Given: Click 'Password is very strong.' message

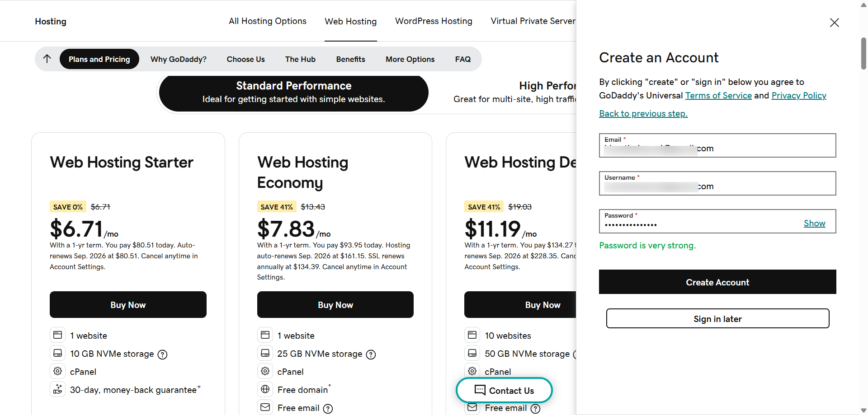Looking at the screenshot, I should point(647,245).
